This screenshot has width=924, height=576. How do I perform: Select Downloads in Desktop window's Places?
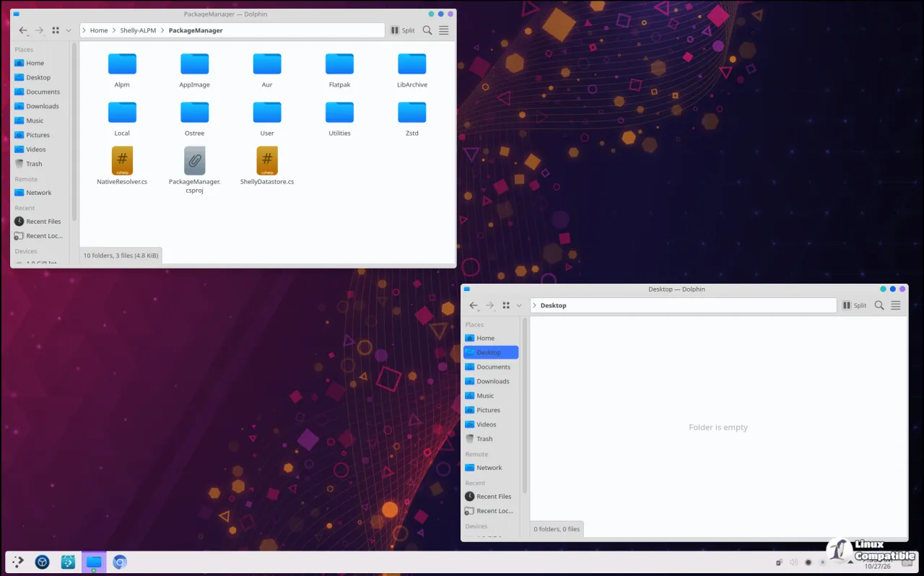(x=492, y=381)
